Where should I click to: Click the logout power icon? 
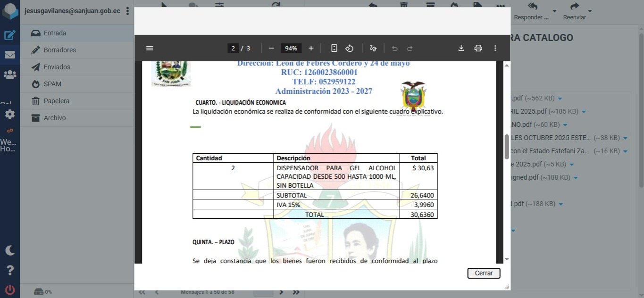click(10, 290)
